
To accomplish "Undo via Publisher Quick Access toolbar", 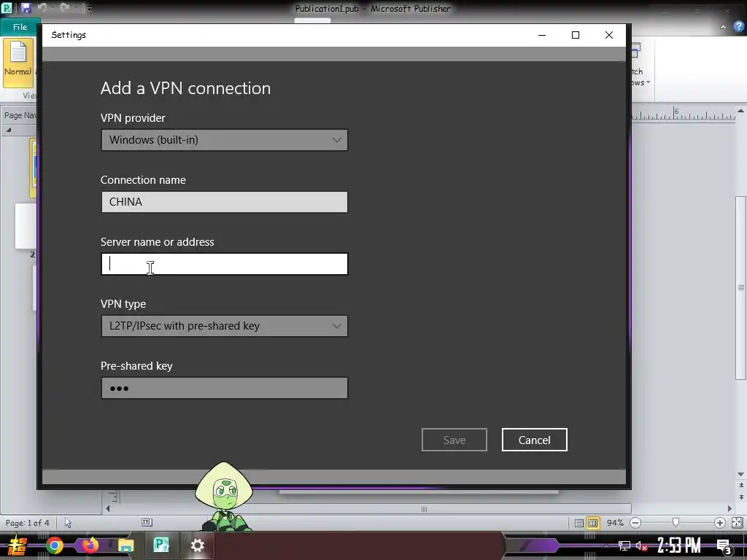I will [x=42, y=7].
